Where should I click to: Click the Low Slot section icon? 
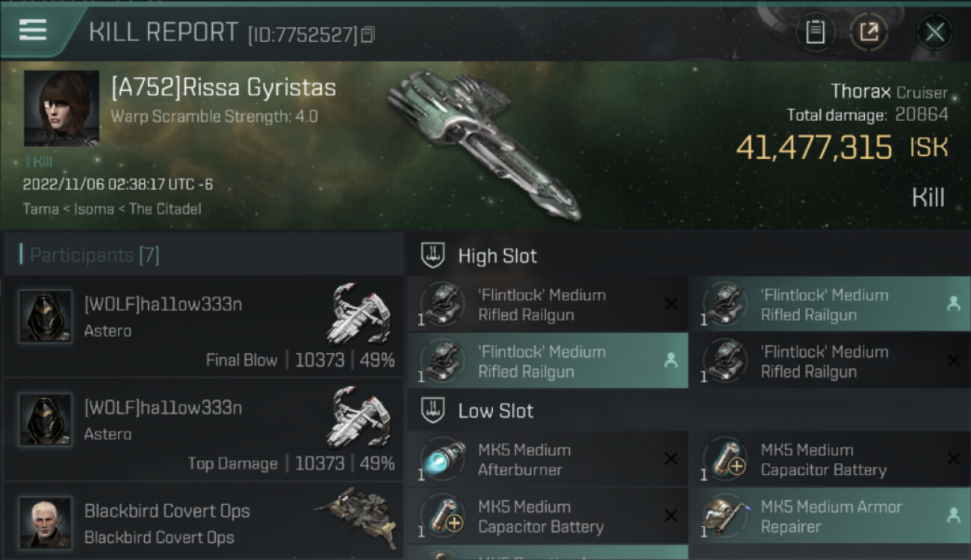(x=433, y=411)
